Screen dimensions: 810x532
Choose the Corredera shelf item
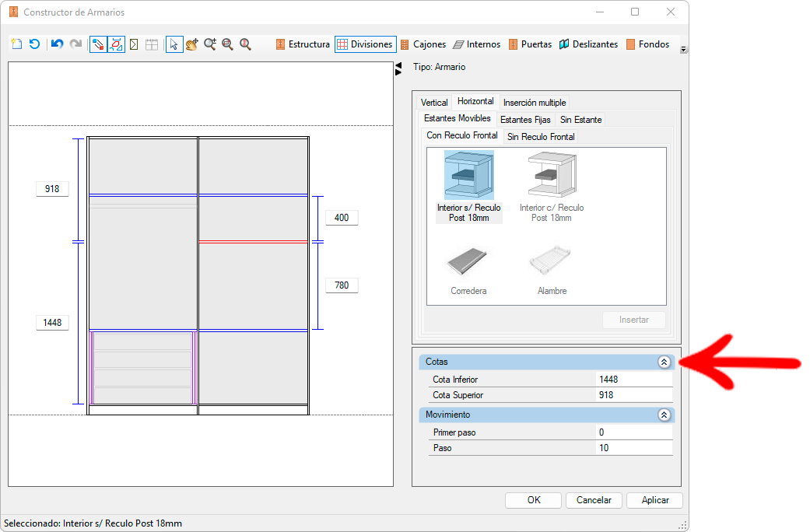click(x=468, y=270)
